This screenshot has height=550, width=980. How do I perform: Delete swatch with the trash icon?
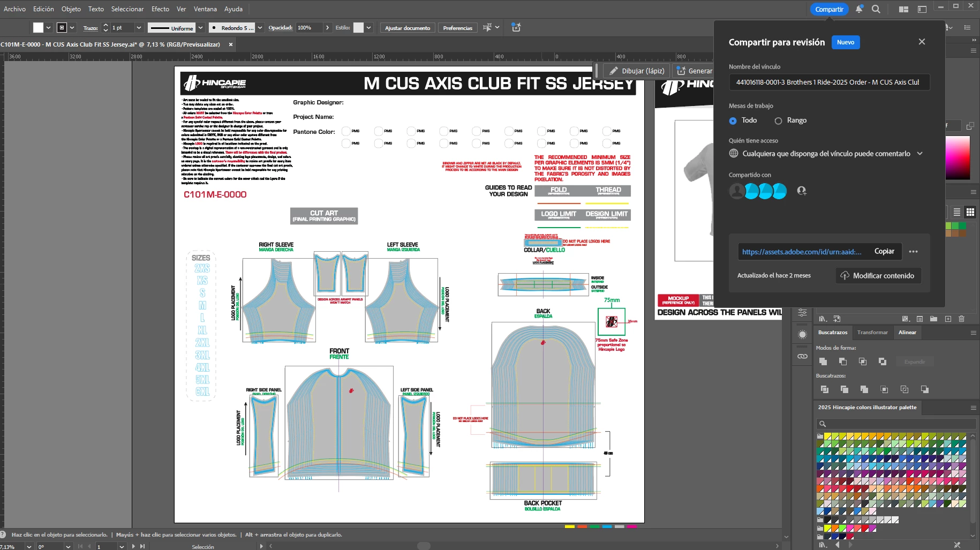click(962, 319)
